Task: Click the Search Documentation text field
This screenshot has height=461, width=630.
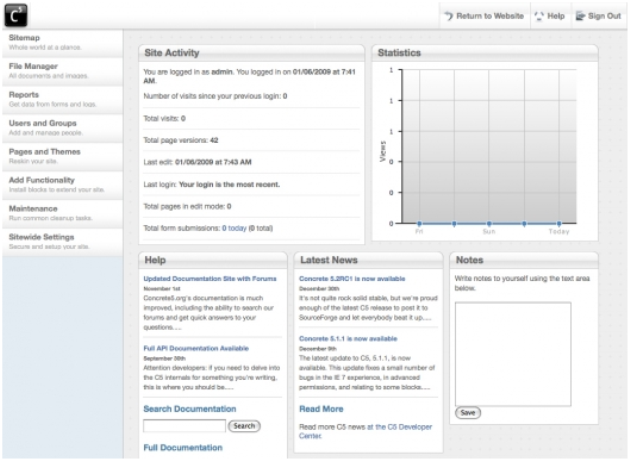Action: pyautogui.click(x=184, y=425)
